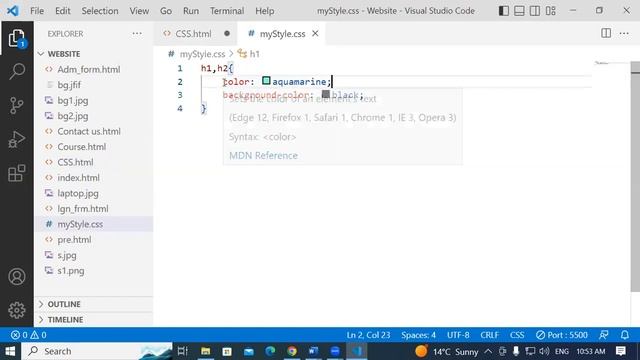Image resolution: width=640 pixels, height=360 pixels.
Task: Click the taskbar Search box
Action: point(97,351)
